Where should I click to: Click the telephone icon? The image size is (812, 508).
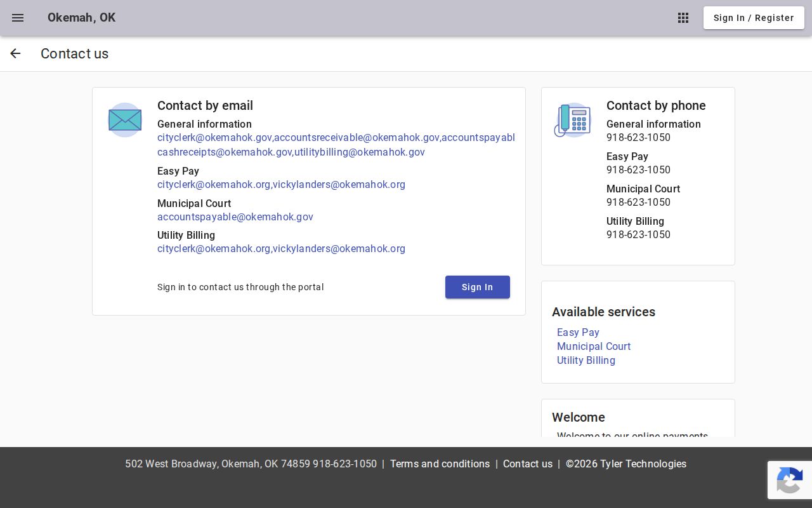(x=572, y=120)
